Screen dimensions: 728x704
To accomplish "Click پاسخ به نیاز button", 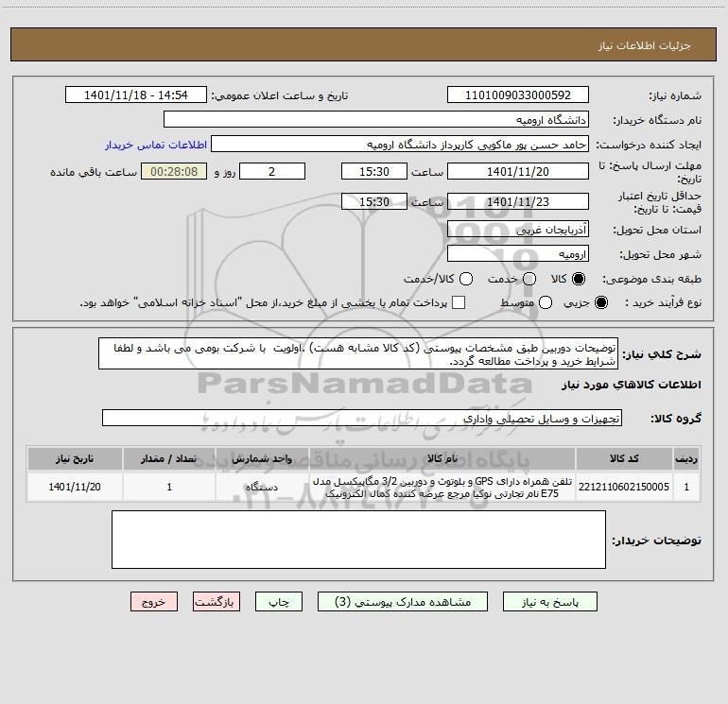I will [x=550, y=601].
